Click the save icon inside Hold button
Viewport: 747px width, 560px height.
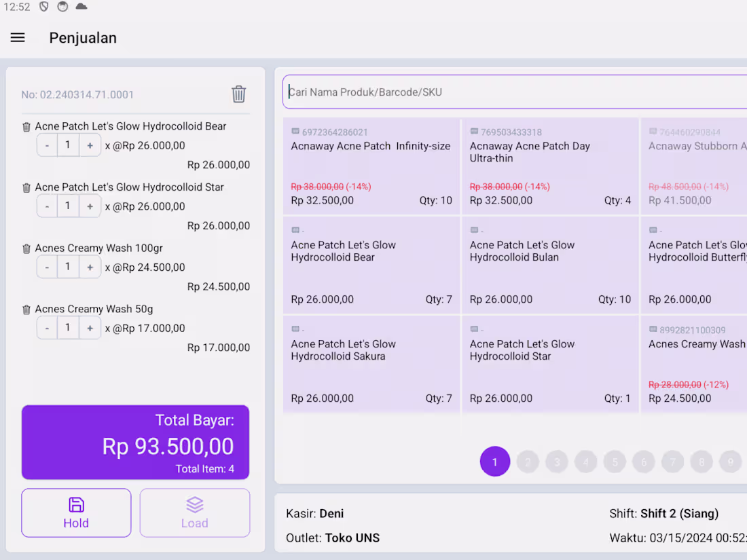[x=76, y=504]
